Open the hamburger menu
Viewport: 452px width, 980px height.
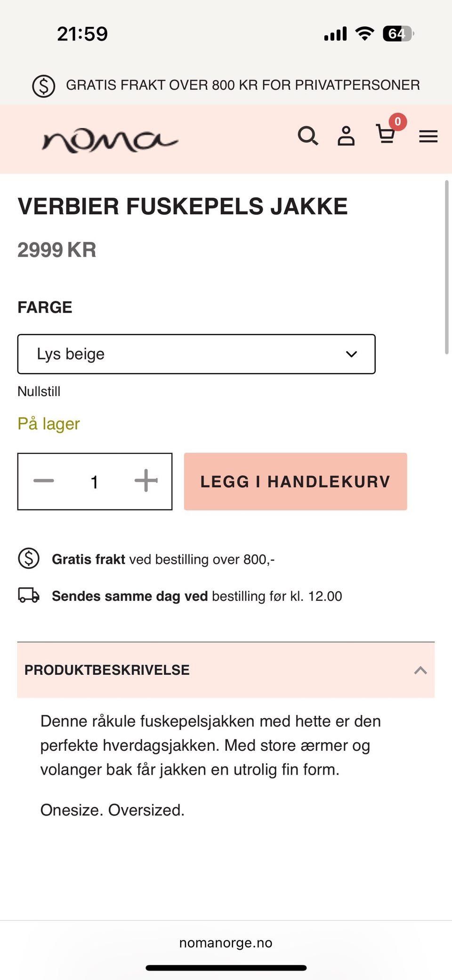pyautogui.click(x=428, y=137)
